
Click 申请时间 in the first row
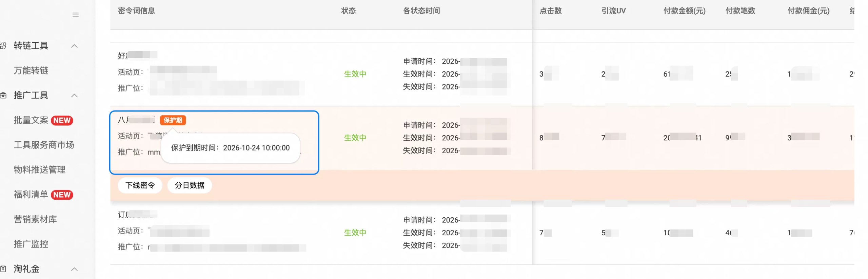419,61
